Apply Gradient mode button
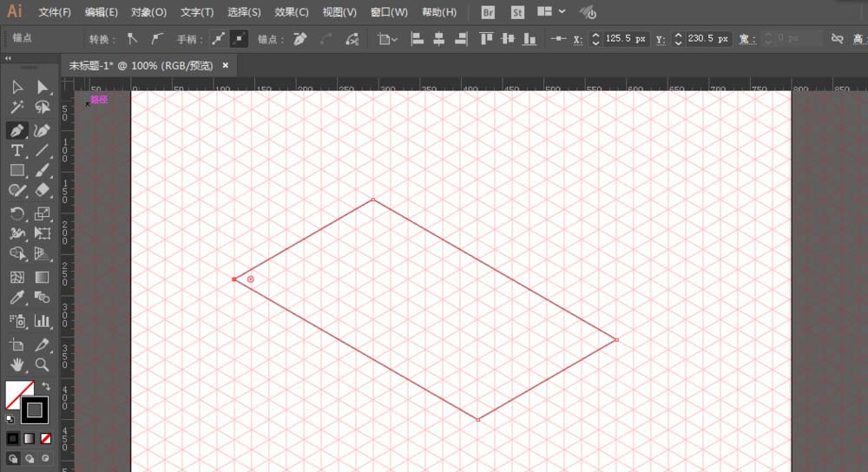 (x=30, y=439)
